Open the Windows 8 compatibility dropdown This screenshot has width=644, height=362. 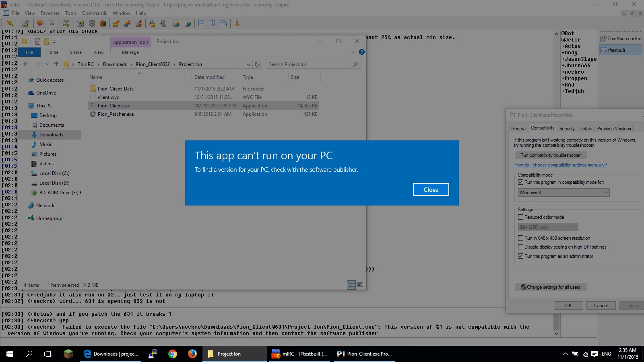pos(563,193)
